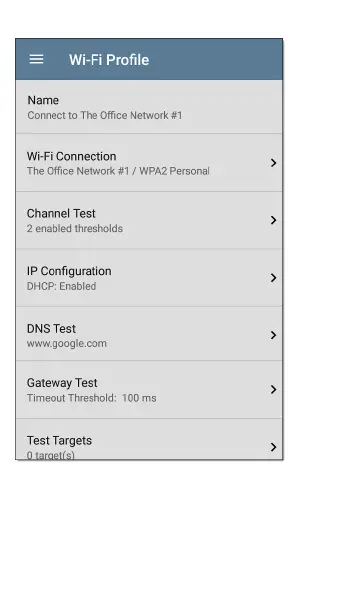Screen dimensions: 360x612
Task: Click the 'Connect to The Office Network #1' text
Action: 105,116
